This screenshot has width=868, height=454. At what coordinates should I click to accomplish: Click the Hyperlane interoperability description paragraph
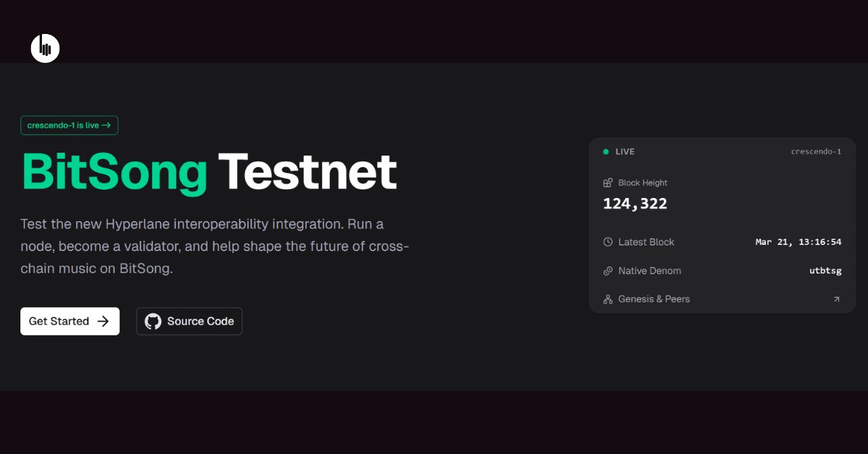pos(215,246)
